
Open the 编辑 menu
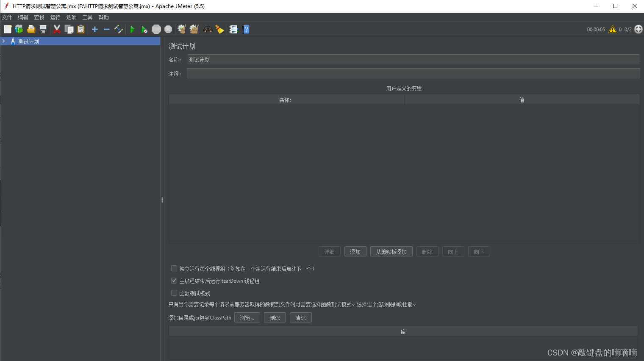23,17
